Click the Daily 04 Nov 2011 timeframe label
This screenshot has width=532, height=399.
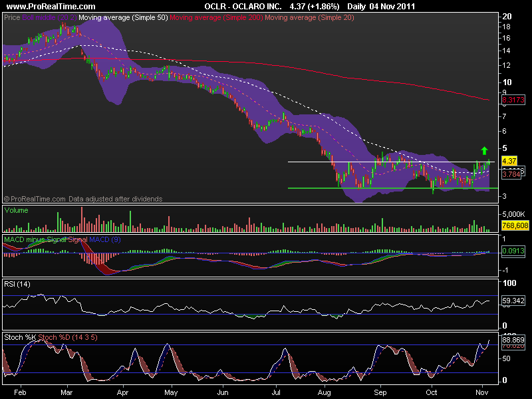381,7
